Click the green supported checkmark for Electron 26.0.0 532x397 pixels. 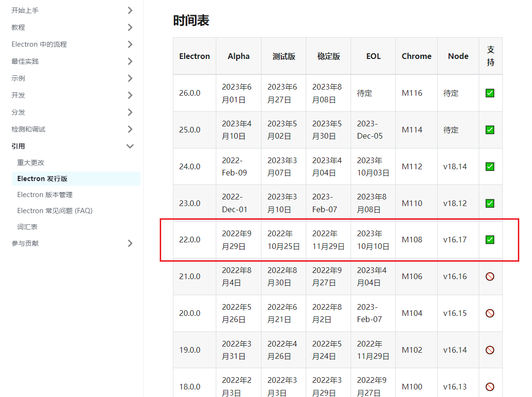point(490,93)
